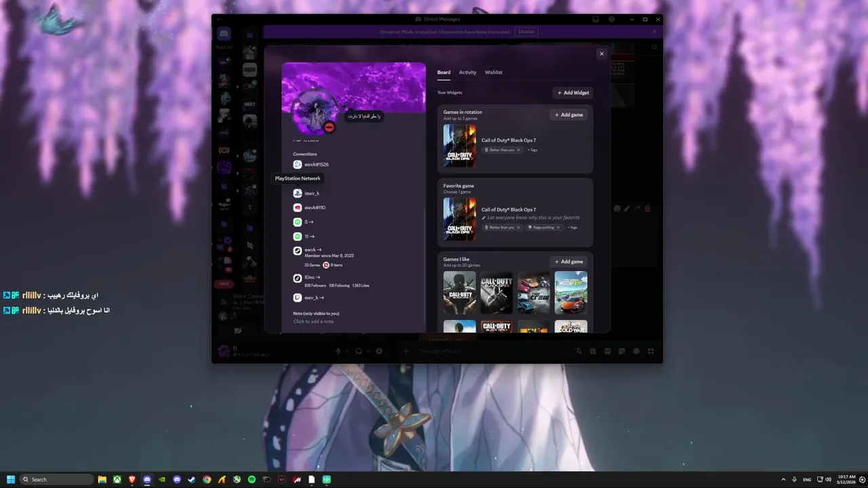Viewport: 868px width, 488px height.
Task: Expand headphone output options arrow
Action: (x=368, y=351)
